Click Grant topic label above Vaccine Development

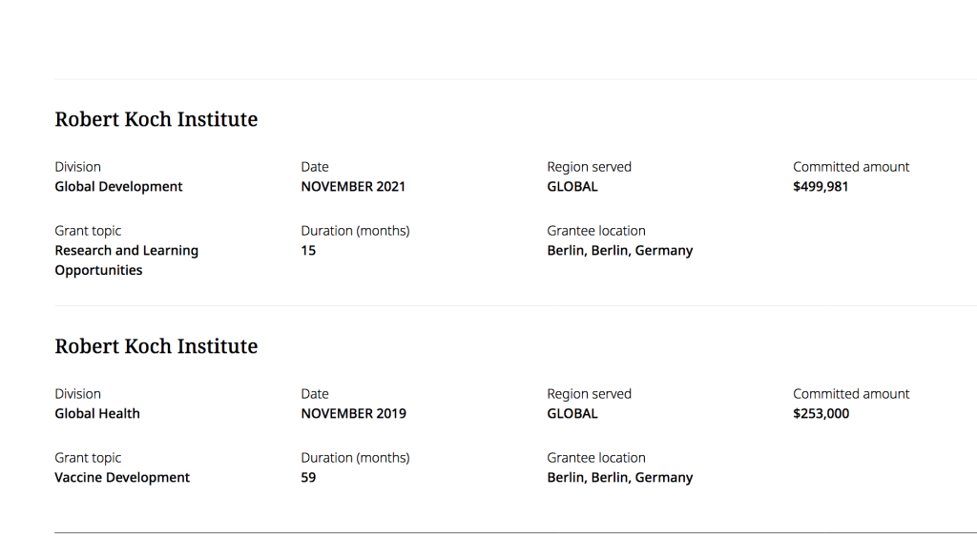pos(88,458)
